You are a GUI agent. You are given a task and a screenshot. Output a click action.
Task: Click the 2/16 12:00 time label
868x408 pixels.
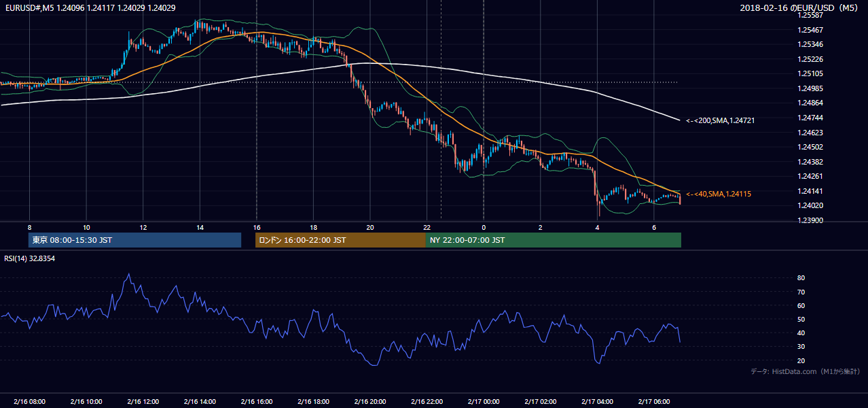click(x=143, y=402)
